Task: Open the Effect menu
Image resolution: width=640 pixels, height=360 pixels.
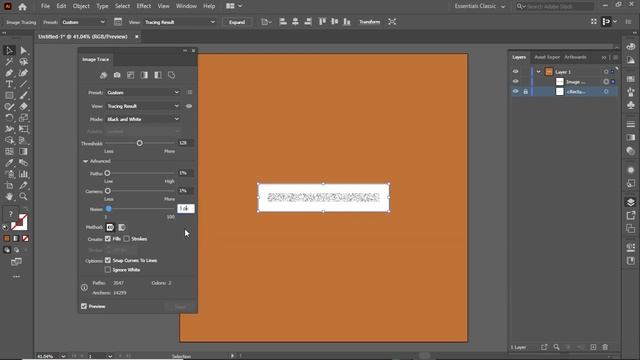Action: pyautogui.click(x=143, y=6)
